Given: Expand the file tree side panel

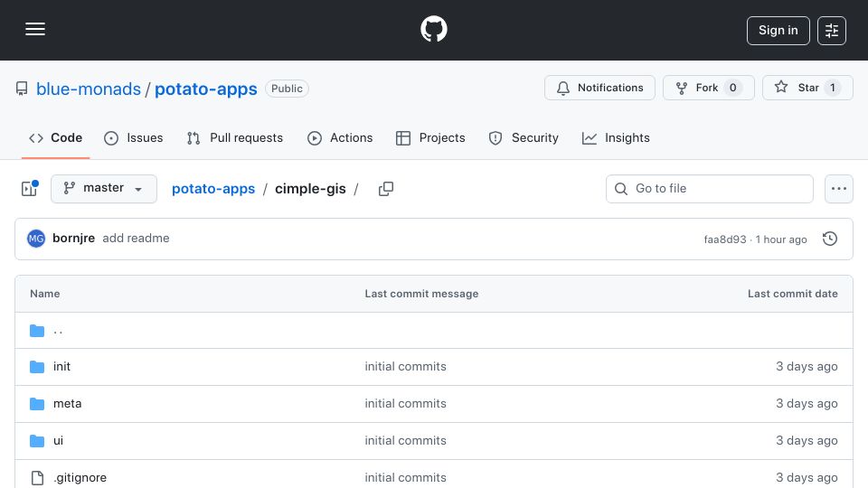Looking at the screenshot, I should 30,189.
